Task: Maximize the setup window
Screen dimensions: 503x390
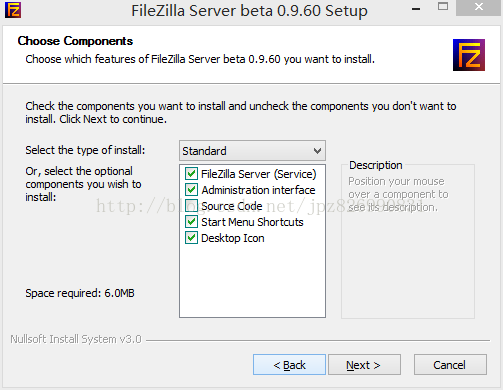Action: (x=443, y=7)
